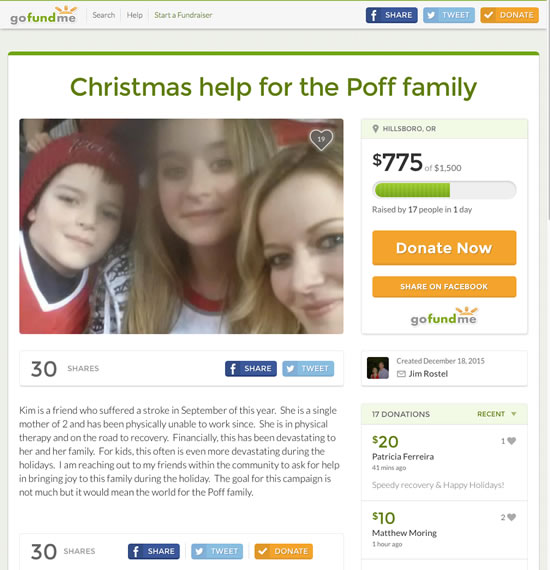Like Patricia Ferreira's donation heart
This screenshot has height=570, width=550.
pyautogui.click(x=511, y=441)
